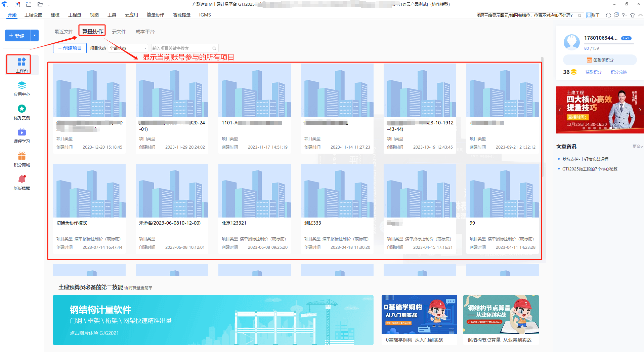Image resolution: width=644 pixels, height=352 pixels.
Task: Click the 创建项目 button
Action: pyautogui.click(x=70, y=48)
